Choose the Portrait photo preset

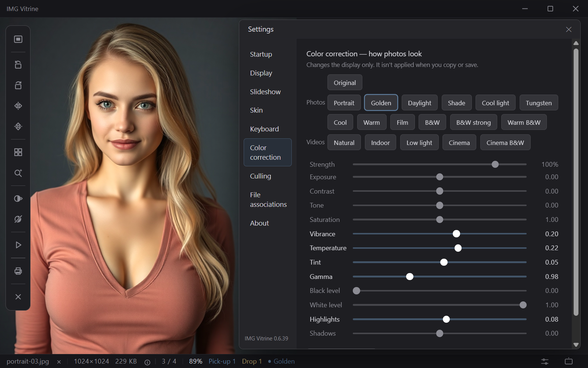(x=344, y=103)
